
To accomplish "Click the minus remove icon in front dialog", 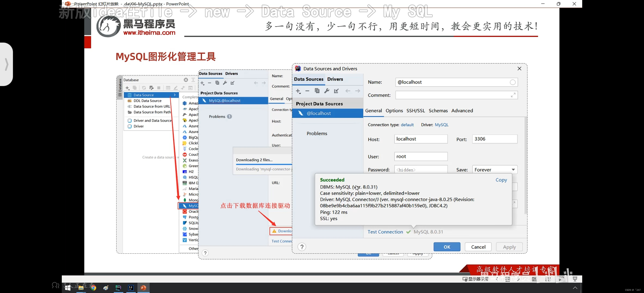I will (x=307, y=91).
